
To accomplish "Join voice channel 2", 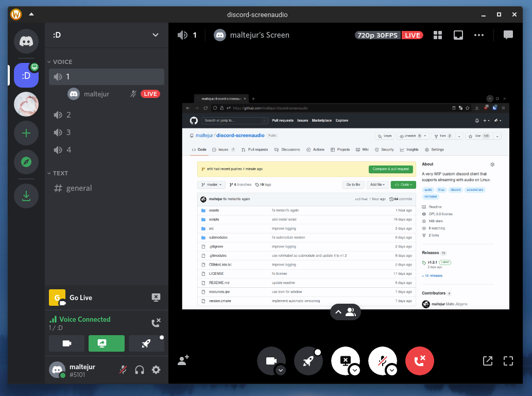I will pyautogui.click(x=107, y=115).
